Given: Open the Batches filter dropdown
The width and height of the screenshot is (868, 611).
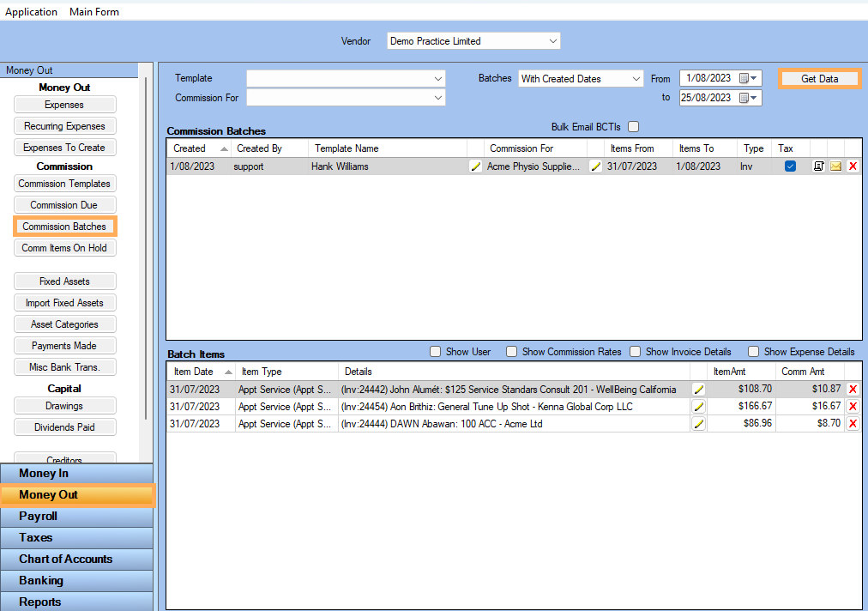Looking at the screenshot, I should [x=636, y=78].
